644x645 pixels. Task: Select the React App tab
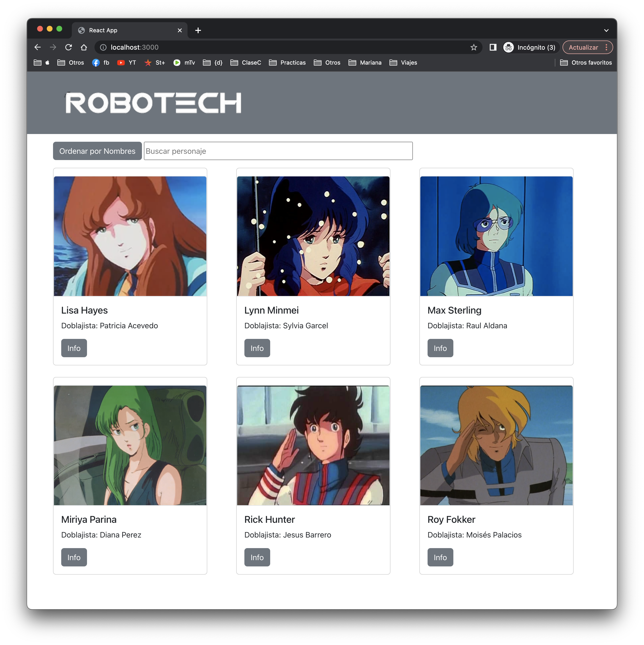click(x=129, y=30)
